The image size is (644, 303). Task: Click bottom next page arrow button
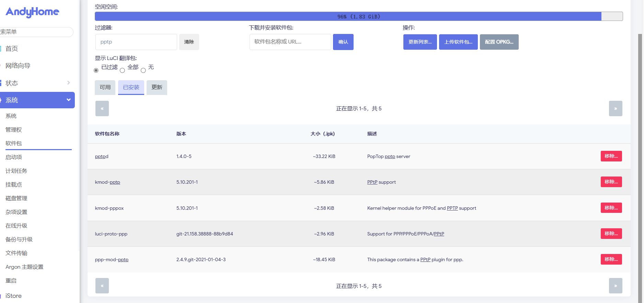click(615, 286)
